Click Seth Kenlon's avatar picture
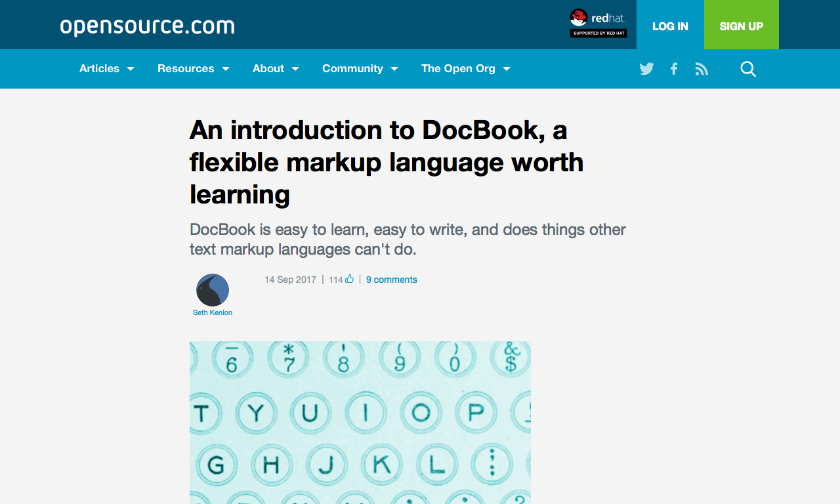Image resolution: width=840 pixels, height=504 pixels. coord(213,290)
